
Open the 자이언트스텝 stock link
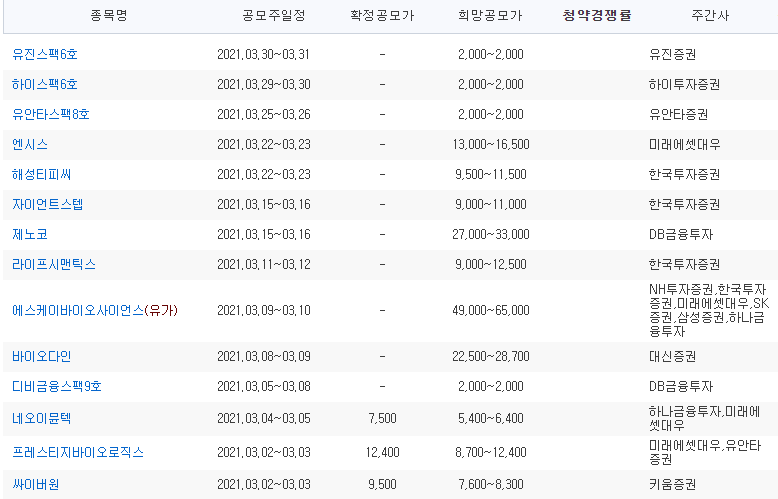[48, 204]
